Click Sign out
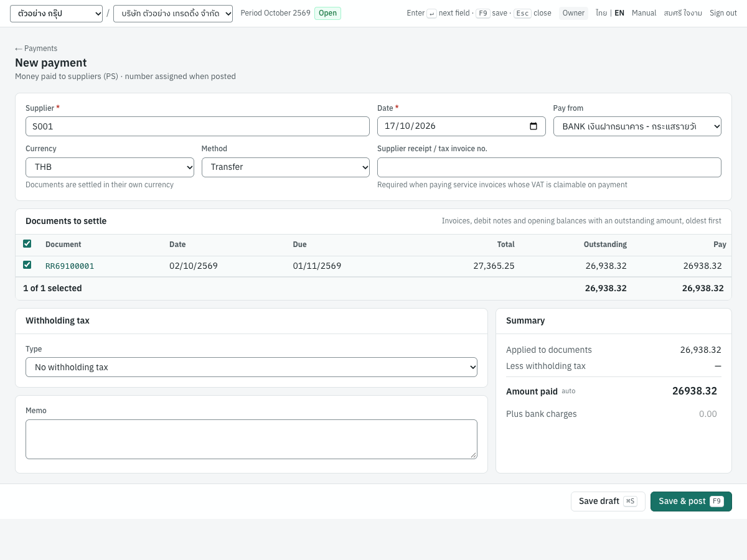 [x=723, y=13]
